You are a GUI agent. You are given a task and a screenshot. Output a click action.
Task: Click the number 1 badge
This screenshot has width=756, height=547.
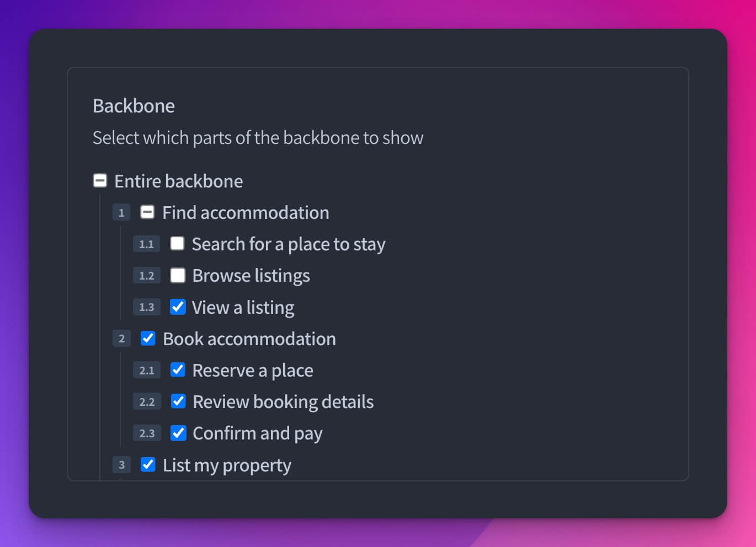coord(121,212)
